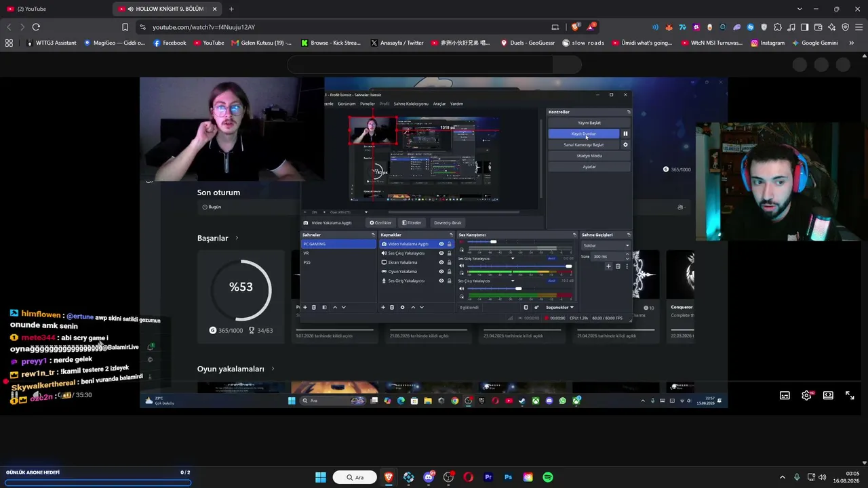Open the Soldur transition dropdown

click(x=606, y=245)
